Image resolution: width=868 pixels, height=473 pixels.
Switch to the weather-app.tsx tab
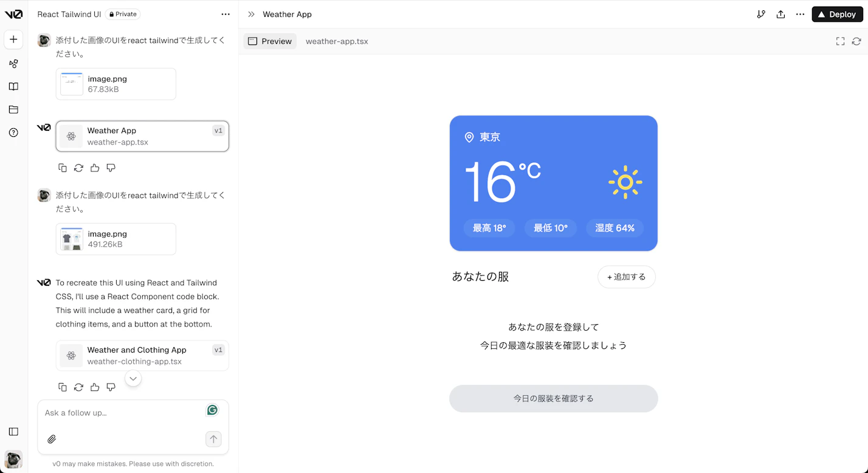click(x=337, y=41)
